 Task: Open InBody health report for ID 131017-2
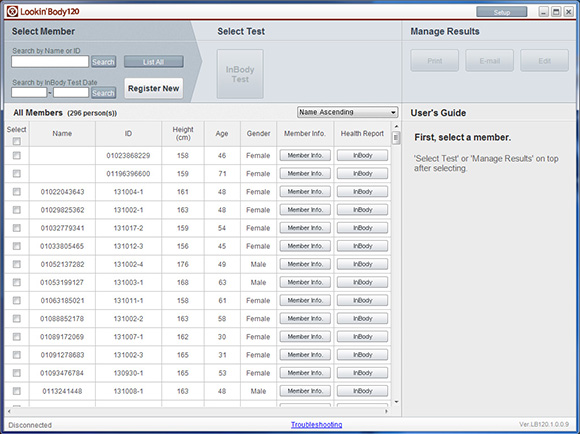click(x=362, y=228)
